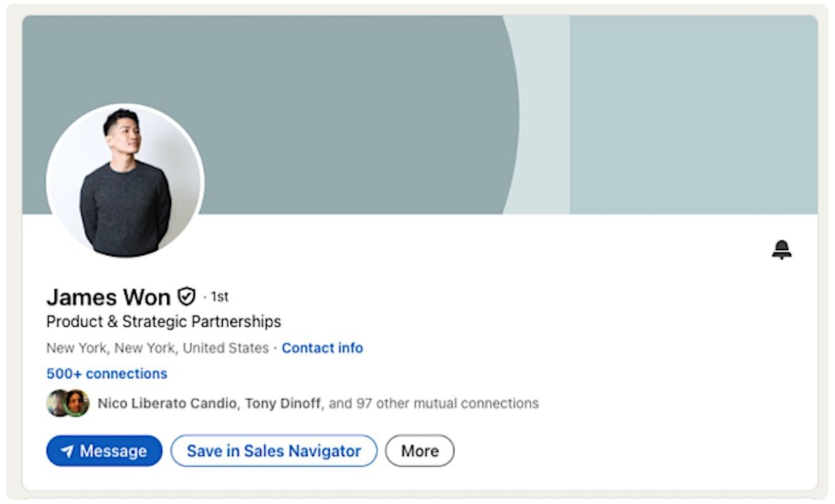Open the first mutual connection avatar
The height and width of the screenshot is (504, 835).
click(x=56, y=403)
